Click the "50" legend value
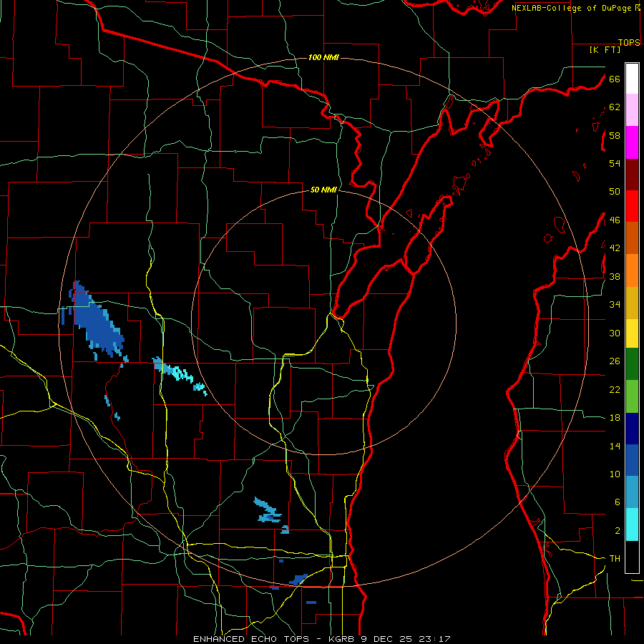Image resolution: width=644 pixels, height=644 pixels. click(615, 192)
